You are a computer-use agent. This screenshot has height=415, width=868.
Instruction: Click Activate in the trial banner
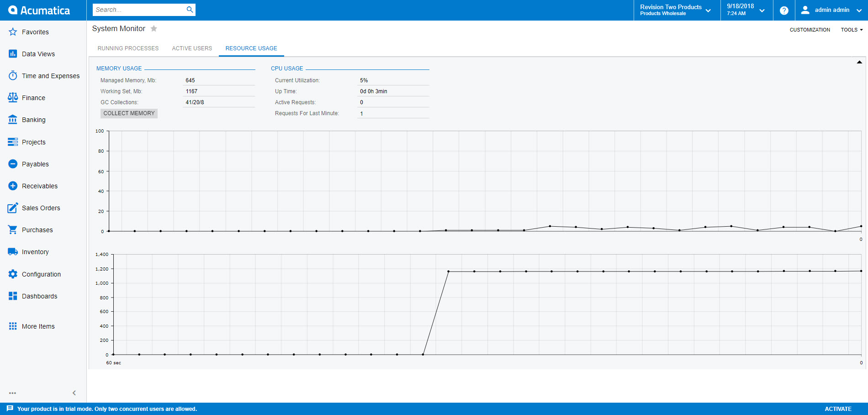click(838, 409)
